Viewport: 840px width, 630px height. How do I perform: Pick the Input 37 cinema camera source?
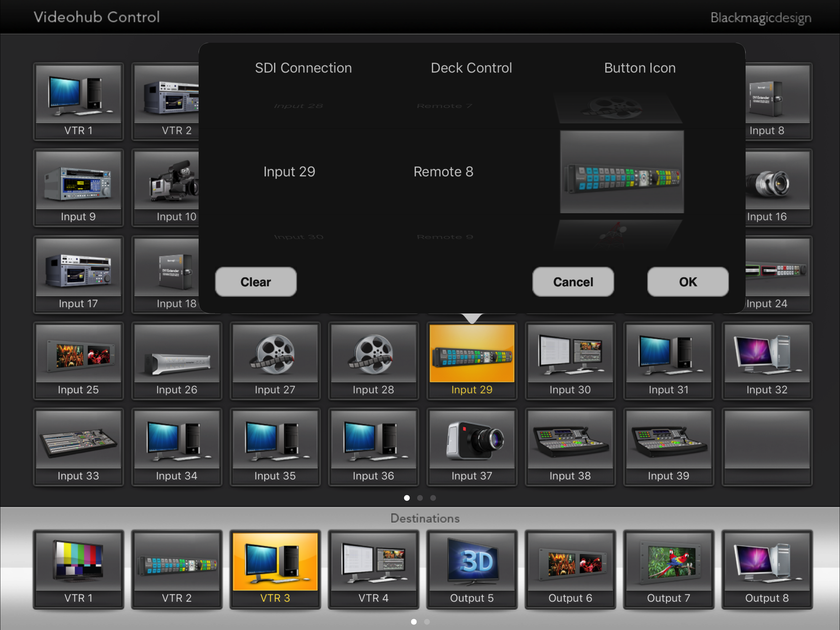472,447
